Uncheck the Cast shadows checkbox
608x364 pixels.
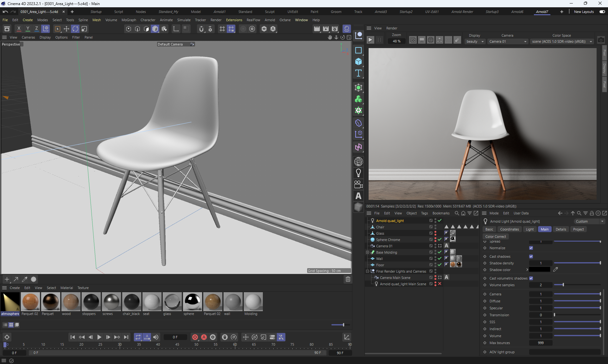click(531, 256)
